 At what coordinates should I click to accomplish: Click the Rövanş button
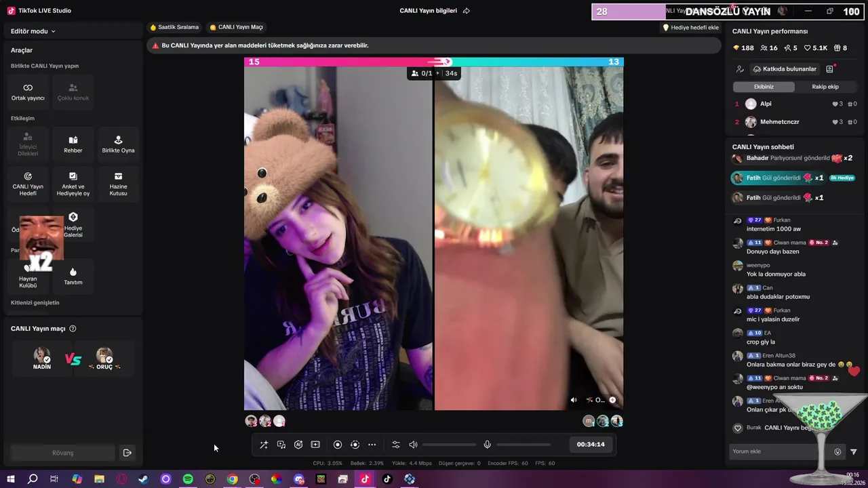62,453
